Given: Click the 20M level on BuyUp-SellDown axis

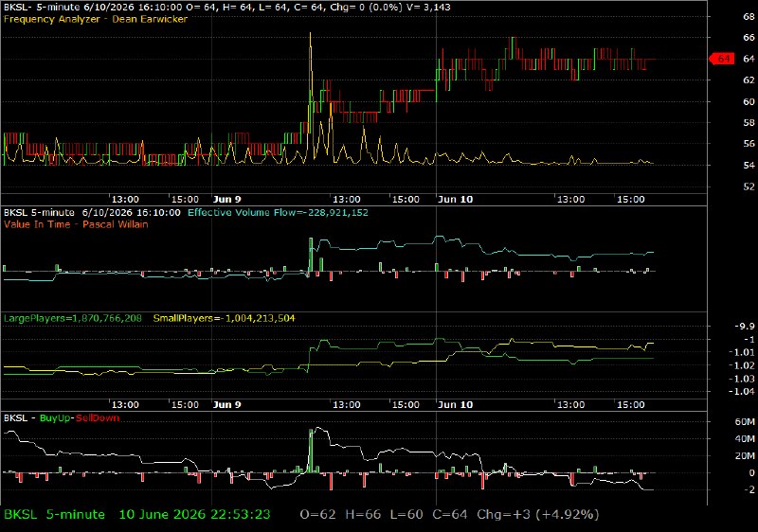Looking at the screenshot, I should 745,455.
